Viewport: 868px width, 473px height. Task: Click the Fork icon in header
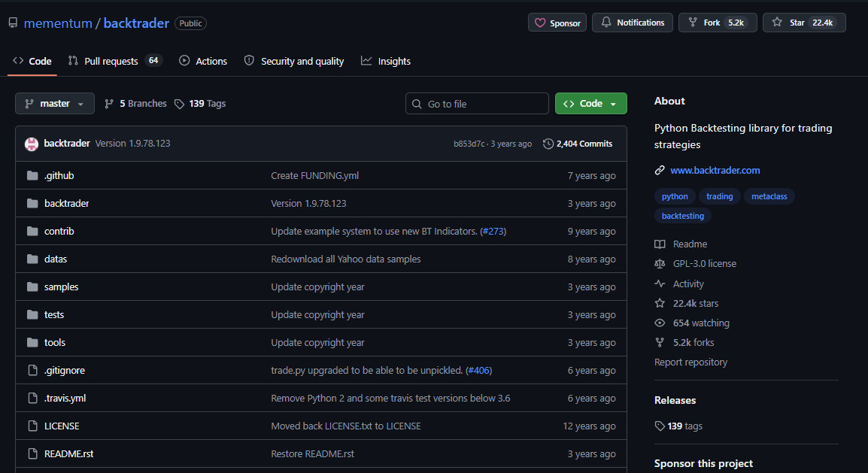(693, 22)
